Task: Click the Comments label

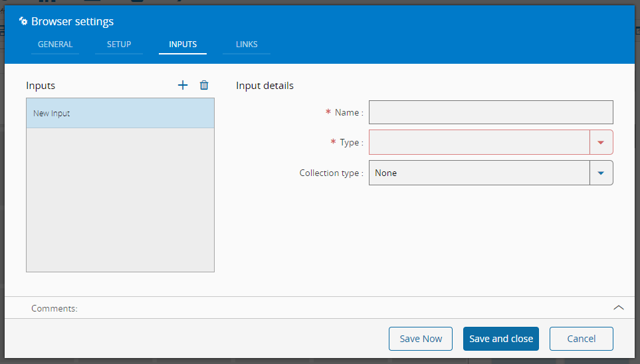Action: 54,308
